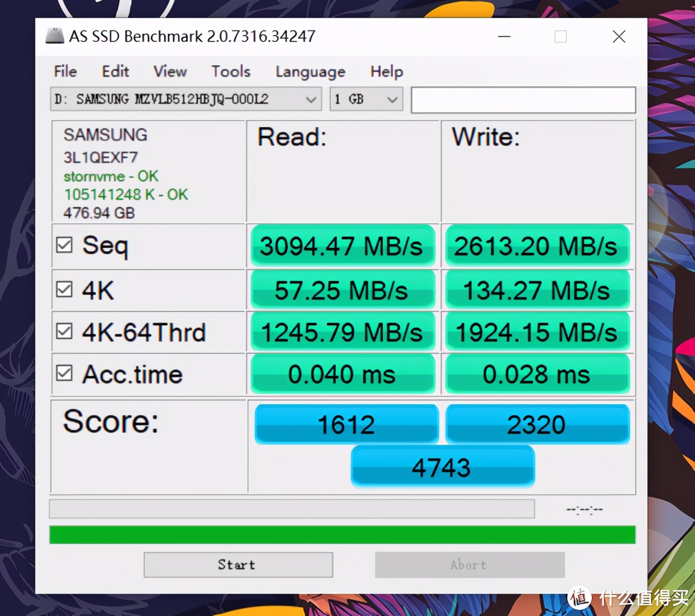The image size is (695, 616).
Task: Minimize the AS SSD Benchmark window
Action: (x=504, y=37)
